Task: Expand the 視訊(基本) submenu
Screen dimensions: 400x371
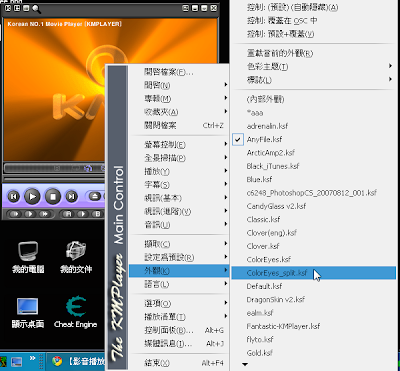Action: tap(179, 198)
